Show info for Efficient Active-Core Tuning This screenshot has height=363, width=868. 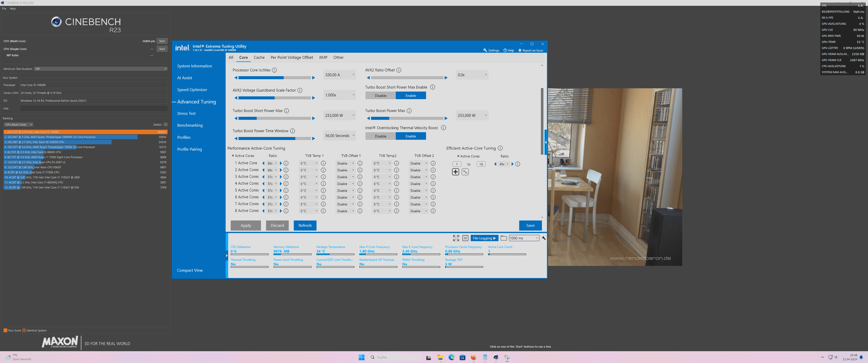500,148
